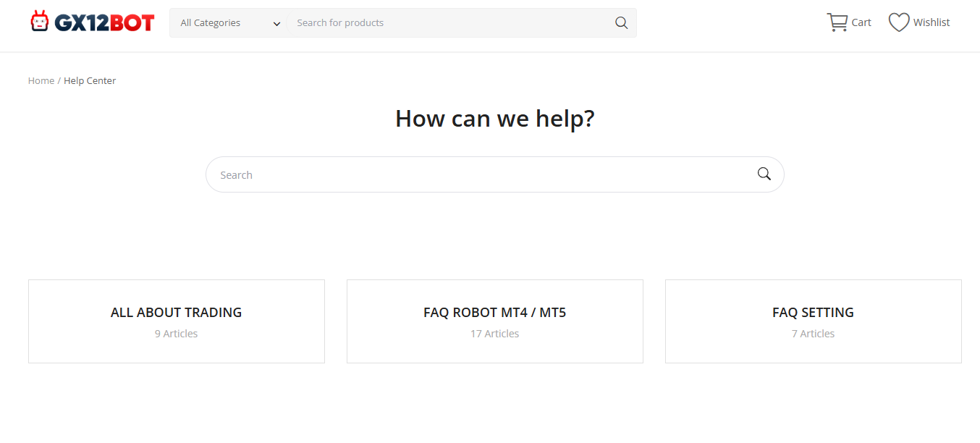The image size is (980, 443).
Task: Click the robot mascot logo icon
Action: (39, 22)
